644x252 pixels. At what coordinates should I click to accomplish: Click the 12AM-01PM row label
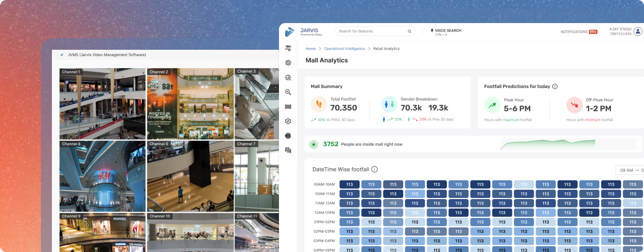tap(325, 213)
